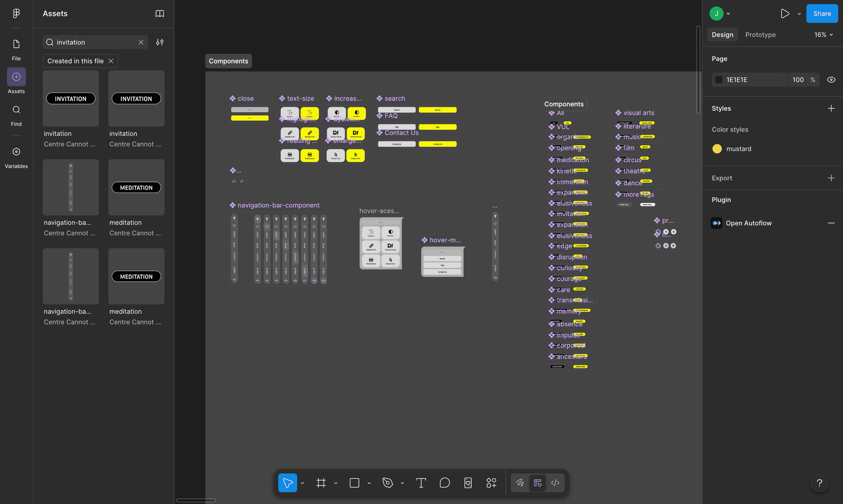Viewport: 843px width, 504px height.
Task: Select the first invitation asset thumbnail
Action: point(71,98)
